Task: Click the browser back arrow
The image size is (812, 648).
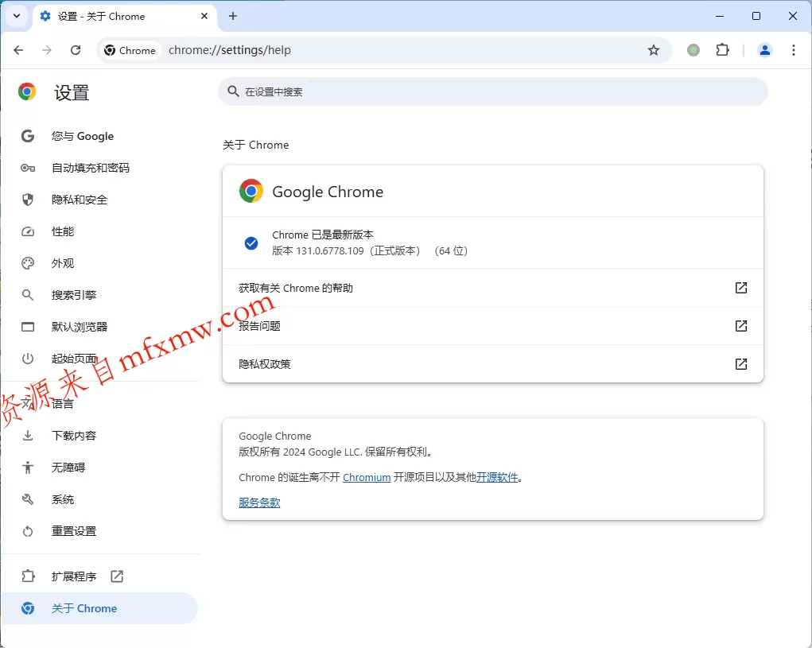Action: click(x=18, y=50)
